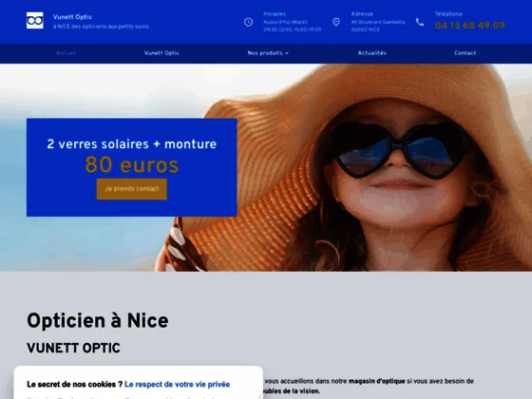
Task: Click the 2 verres solaires + monture headline
Action: point(132,143)
